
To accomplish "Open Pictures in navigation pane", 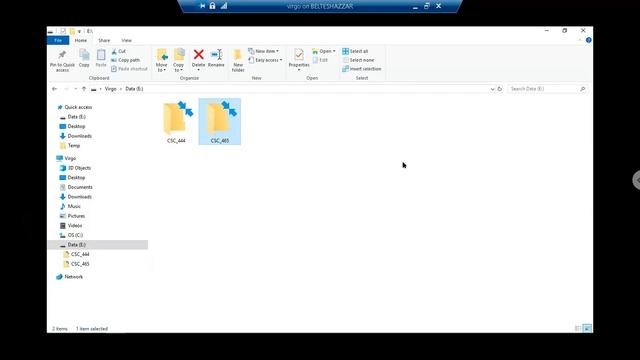I will (x=76, y=216).
